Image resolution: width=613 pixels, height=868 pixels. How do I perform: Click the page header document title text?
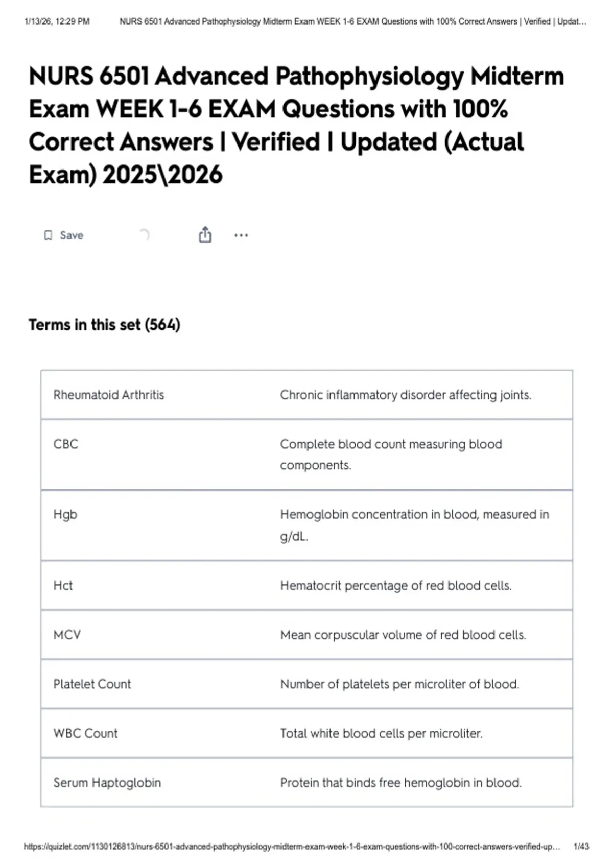tap(353, 21)
